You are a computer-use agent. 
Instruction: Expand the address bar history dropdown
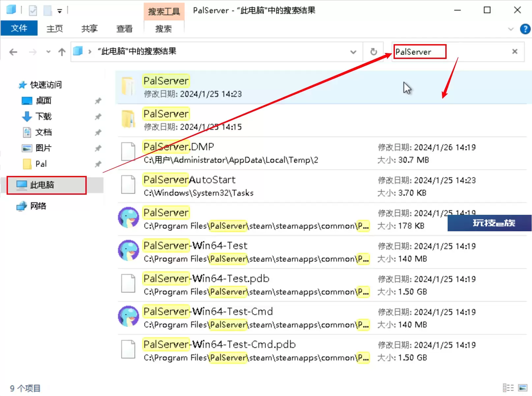click(353, 52)
